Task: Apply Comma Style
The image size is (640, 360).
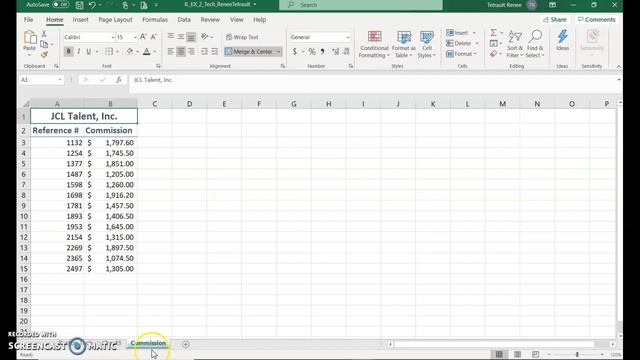Action: click(x=322, y=51)
